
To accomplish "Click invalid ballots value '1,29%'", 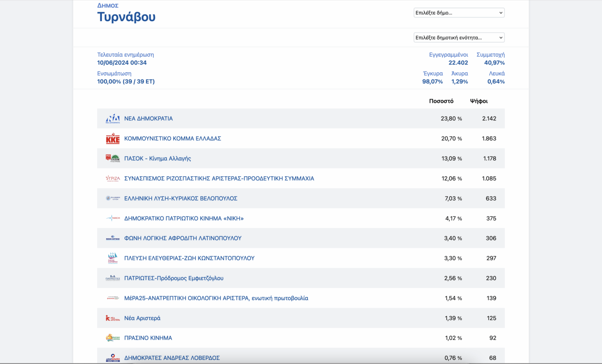I will click(x=460, y=81).
